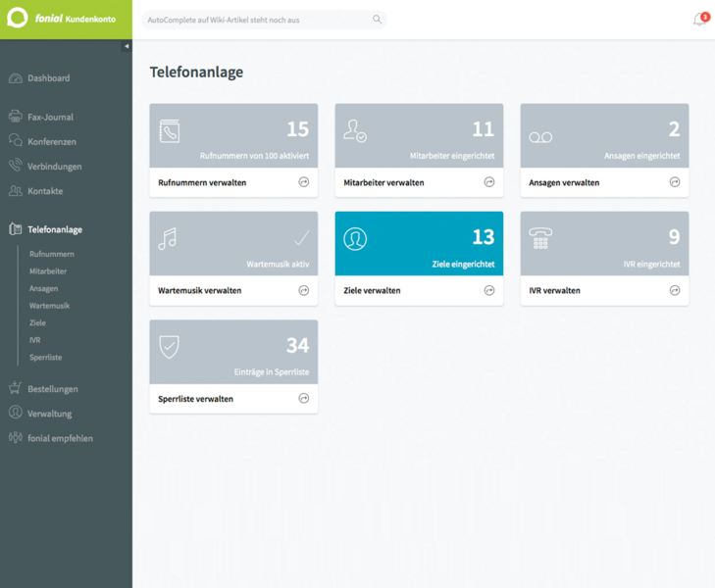Open Dashboard in the sidebar
The height and width of the screenshot is (588, 715).
pyautogui.click(x=48, y=78)
